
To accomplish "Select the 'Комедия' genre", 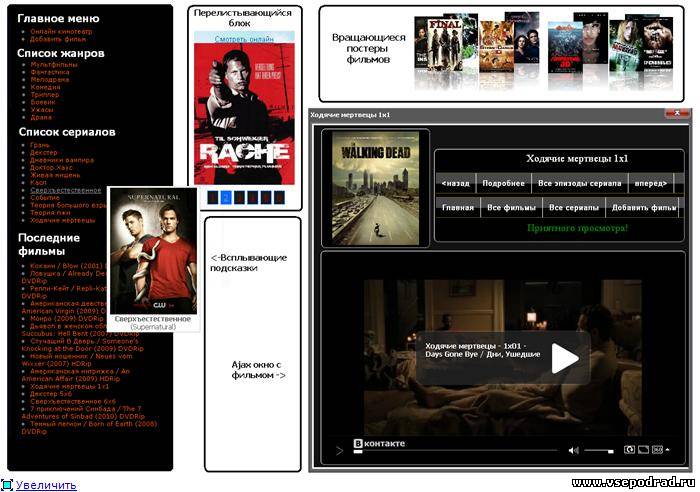I will point(46,88).
